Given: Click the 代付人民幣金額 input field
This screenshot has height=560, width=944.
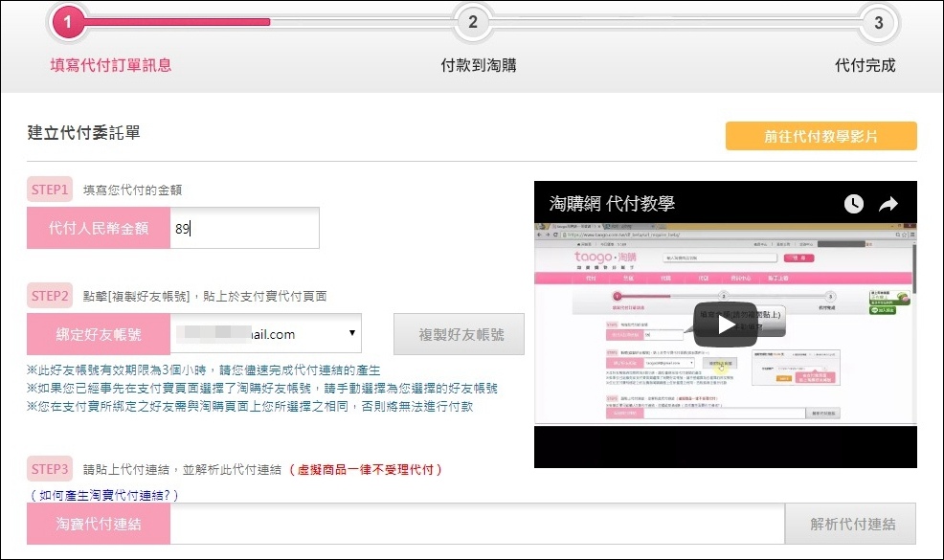Looking at the screenshot, I should pyautogui.click(x=244, y=228).
